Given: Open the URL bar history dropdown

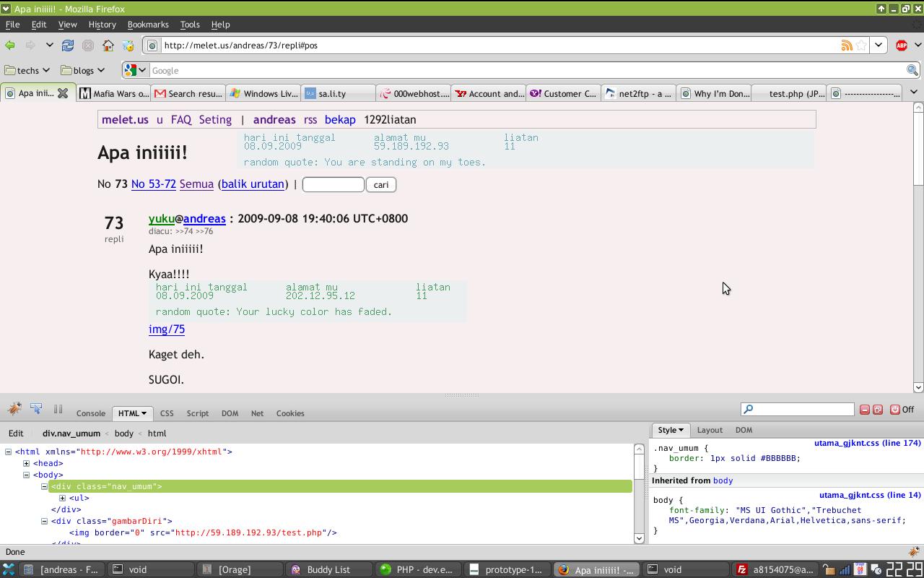Looking at the screenshot, I should pyautogui.click(x=878, y=46).
